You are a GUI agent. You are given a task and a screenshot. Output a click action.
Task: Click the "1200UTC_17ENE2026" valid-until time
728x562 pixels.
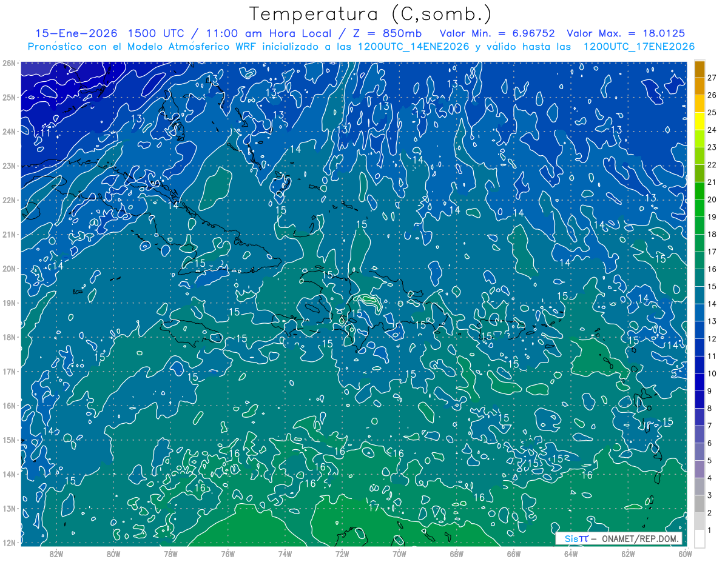tap(639, 47)
